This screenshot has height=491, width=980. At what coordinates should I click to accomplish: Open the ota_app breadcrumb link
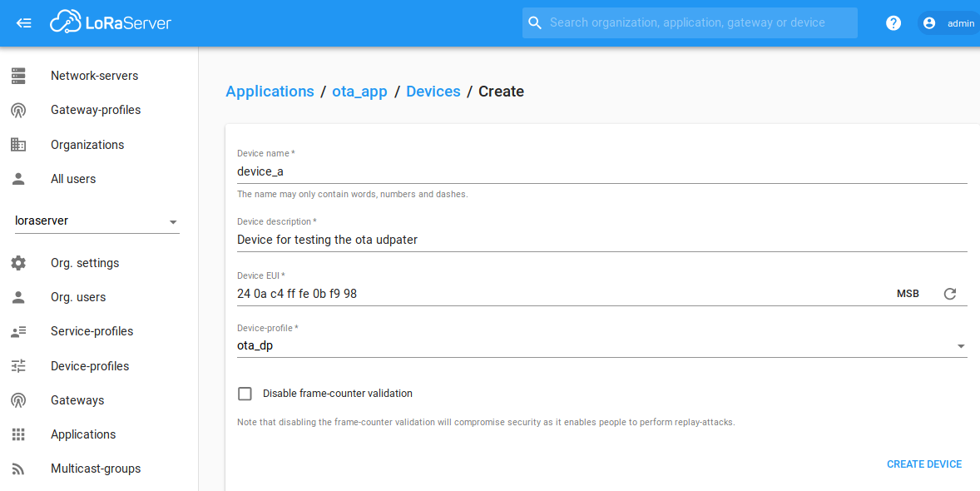(x=359, y=91)
